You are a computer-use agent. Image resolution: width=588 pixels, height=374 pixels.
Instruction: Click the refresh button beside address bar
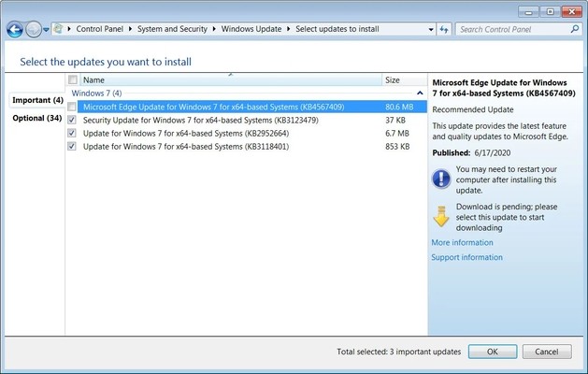444,29
